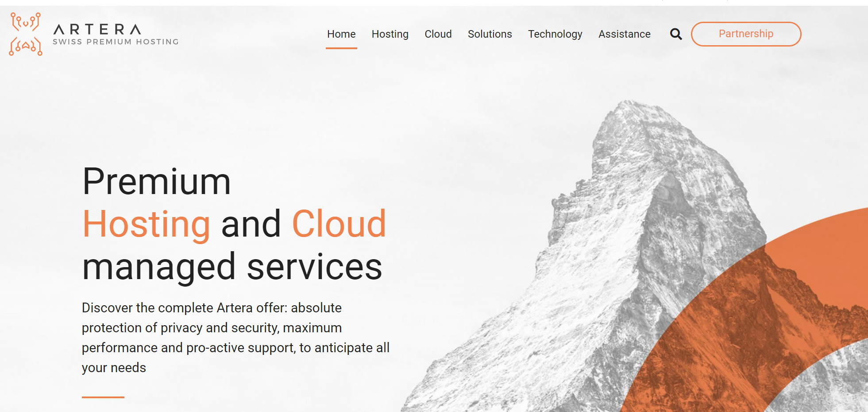The width and height of the screenshot is (868, 412).
Task: Click the Partnership button
Action: (746, 34)
